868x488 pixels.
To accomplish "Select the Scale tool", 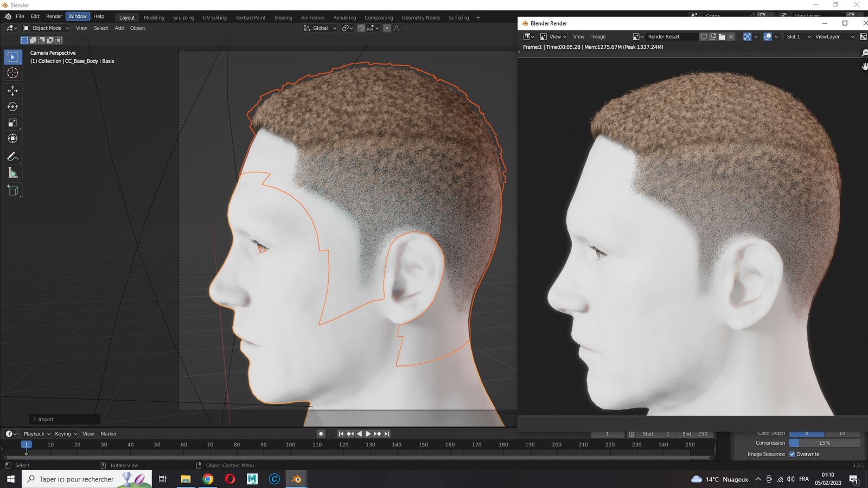I will [13, 123].
